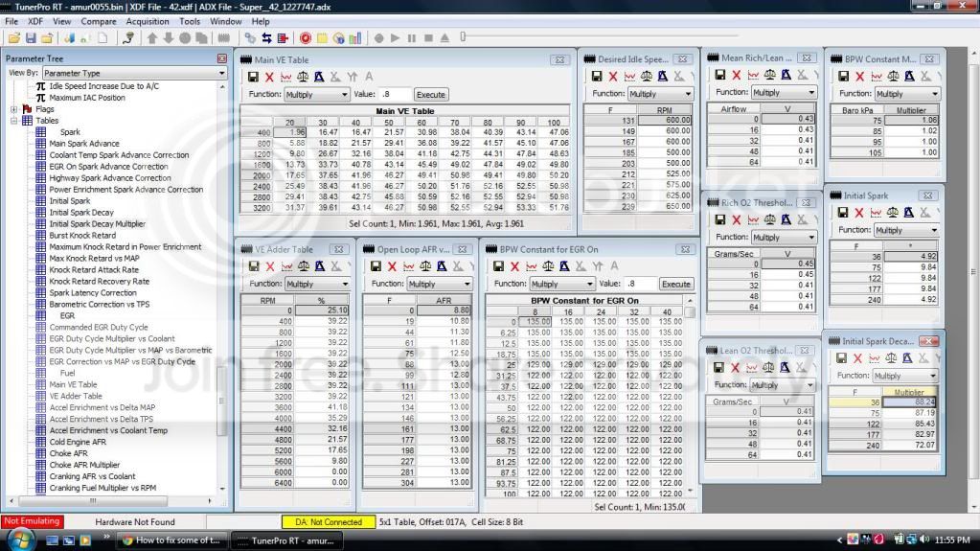This screenshot has height=551, width=980.
Task: Select Main Spark Advance in Parameter Tree
Action: point(84,144)
